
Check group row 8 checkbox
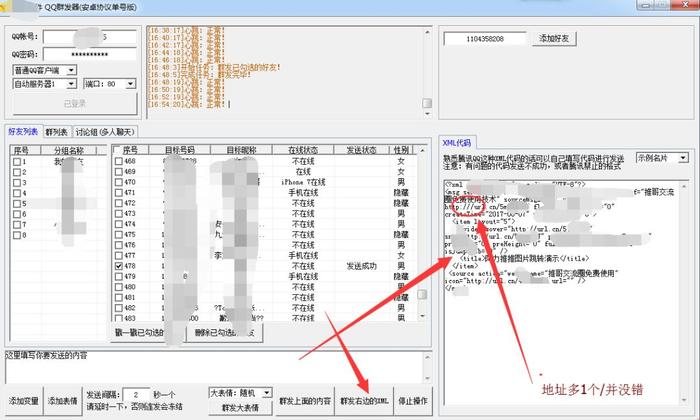pos(17,235)
